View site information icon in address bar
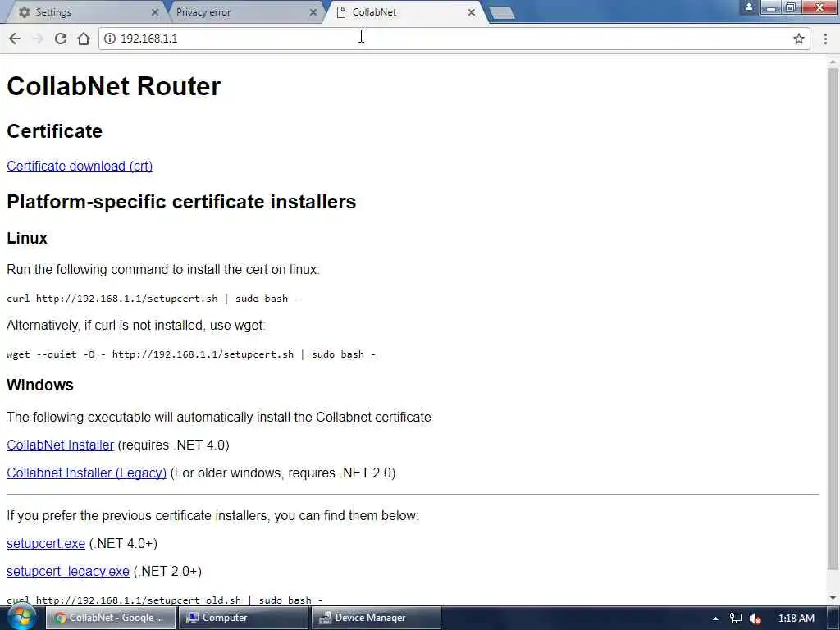The image size is (840, 630). pyautogui.click(x=110, y=39)
